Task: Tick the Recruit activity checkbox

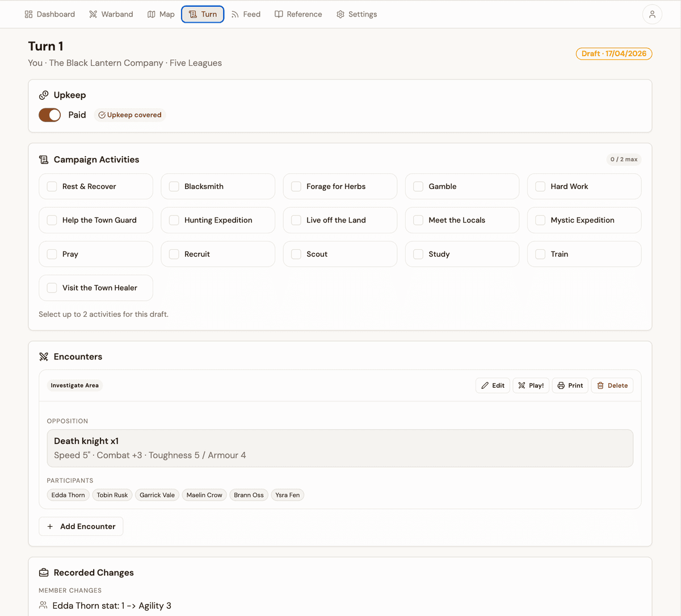Action: pyautogui.click(x=174, y=254)
